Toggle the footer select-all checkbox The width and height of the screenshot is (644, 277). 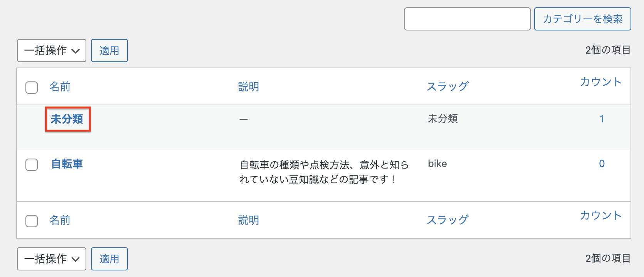(x=32, y=221)
